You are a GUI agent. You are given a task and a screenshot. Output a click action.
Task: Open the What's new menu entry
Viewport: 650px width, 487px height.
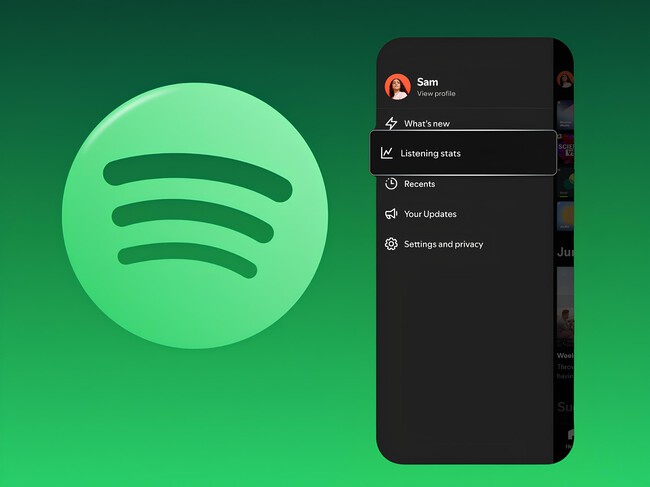(426, 124)
